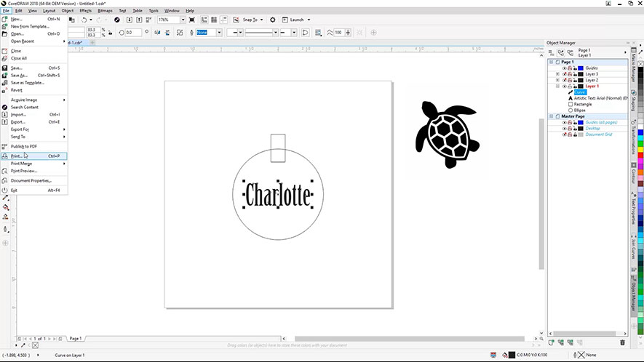The height and width of the screenshot is (362, 644).
Task: Click the Options gear icon in toolbar
Action: point(273,20)
